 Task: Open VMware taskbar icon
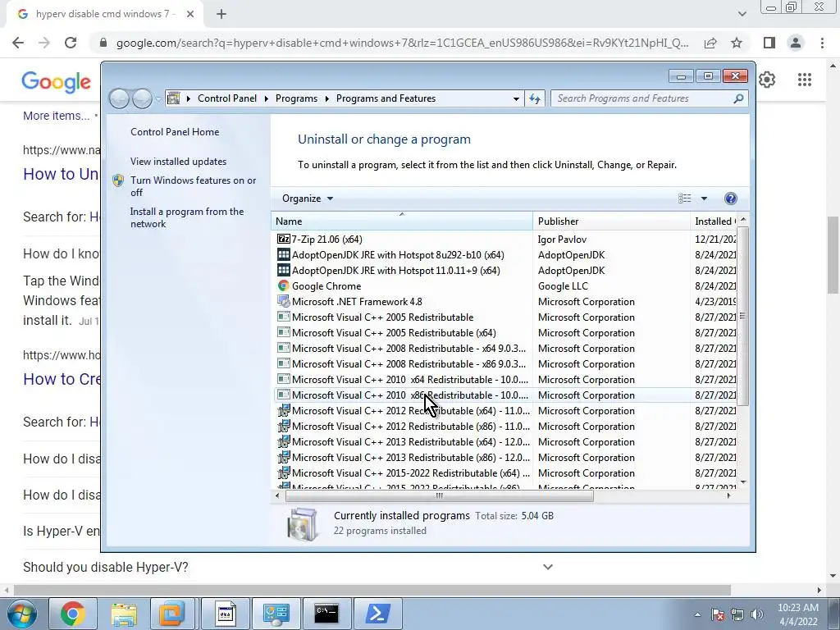[x=171, y=614]
